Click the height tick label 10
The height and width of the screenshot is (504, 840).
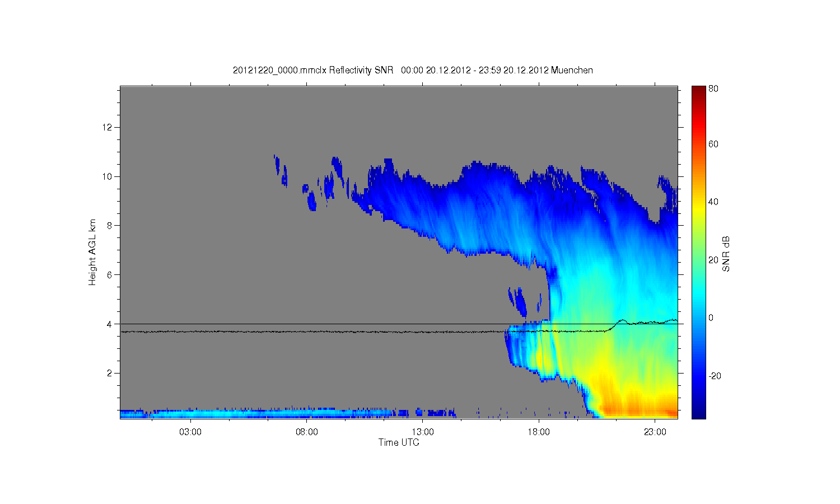[x=108, y=176]
